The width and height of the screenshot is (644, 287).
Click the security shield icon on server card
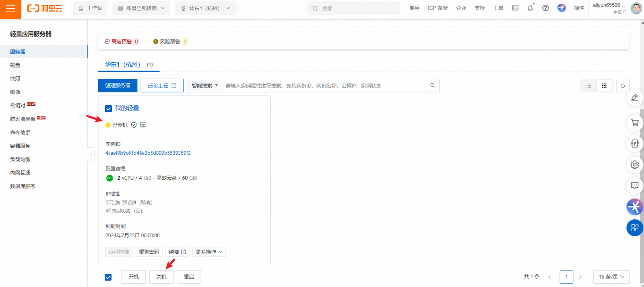tap(134, 125)
